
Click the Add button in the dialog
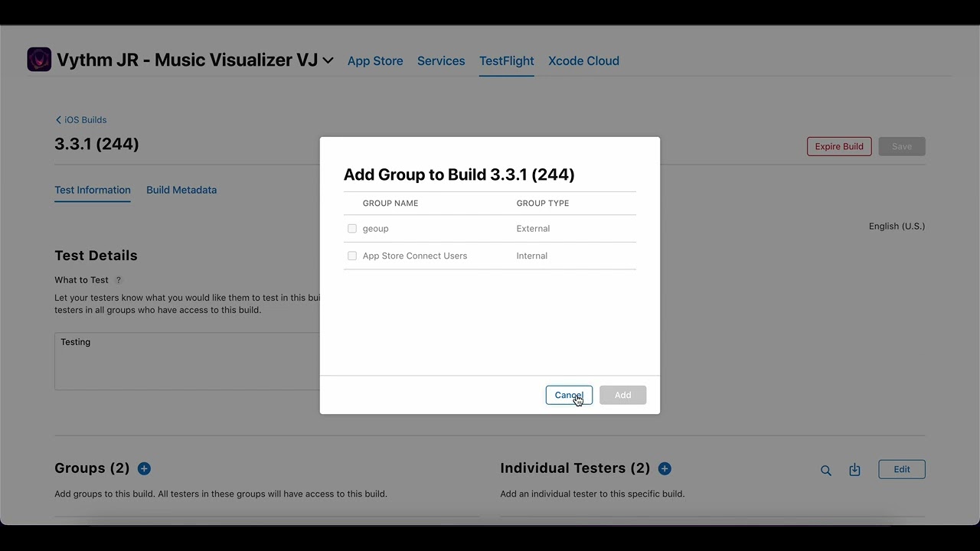coord(622,395)
